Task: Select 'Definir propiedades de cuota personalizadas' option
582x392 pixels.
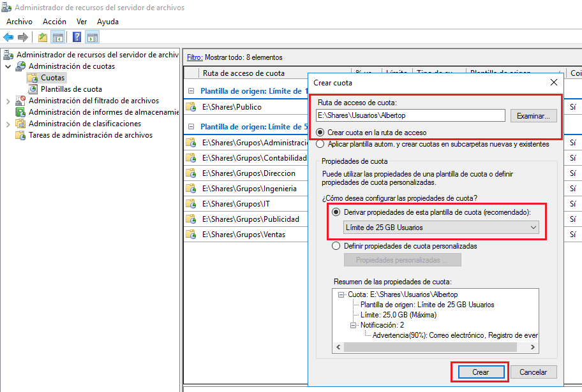Action: [x=336, y=246]
